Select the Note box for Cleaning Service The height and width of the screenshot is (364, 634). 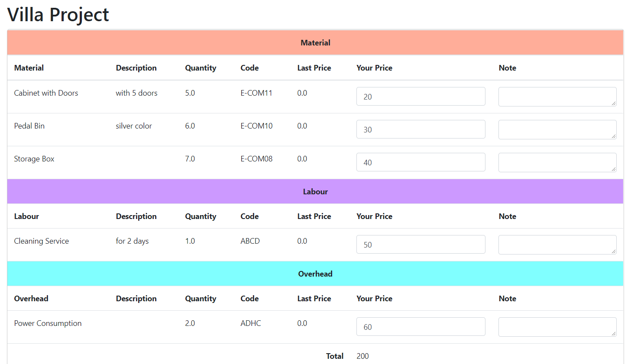click(557, 245)
